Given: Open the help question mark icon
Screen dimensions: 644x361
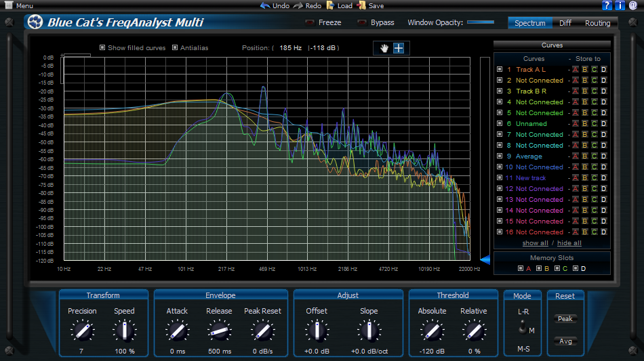Looking at the screenshot, I should click(x=607, y=5).
